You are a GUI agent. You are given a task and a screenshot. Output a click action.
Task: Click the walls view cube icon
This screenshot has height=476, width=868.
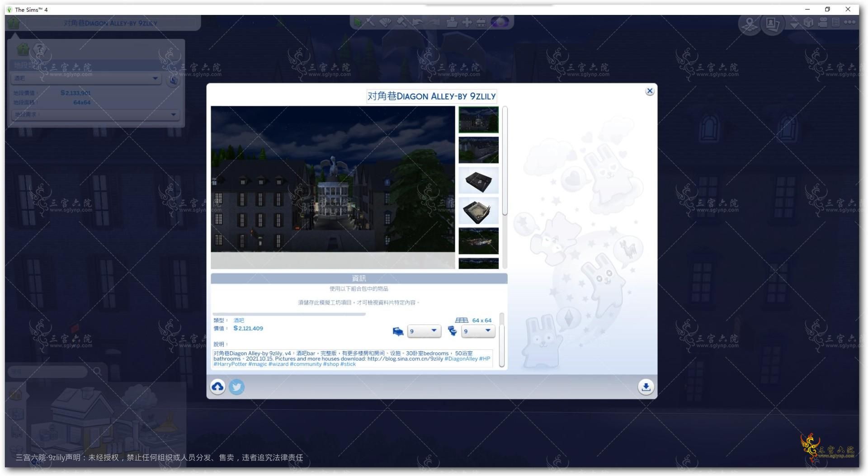809,22
